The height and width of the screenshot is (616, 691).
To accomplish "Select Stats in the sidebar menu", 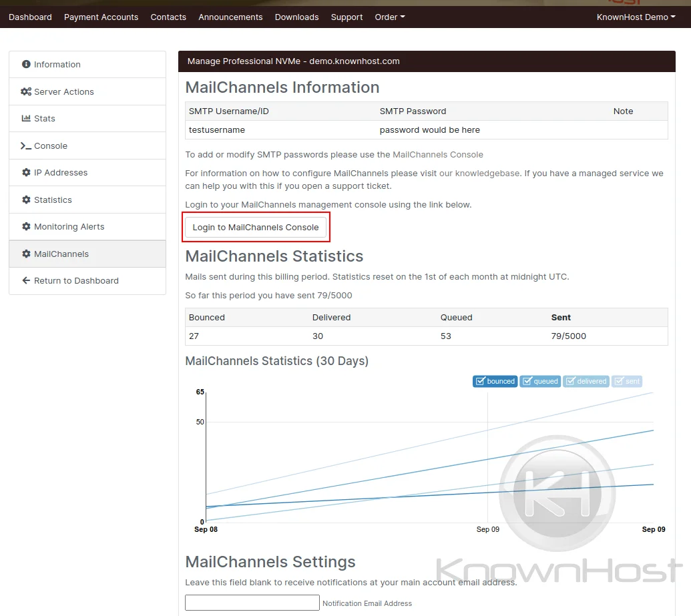I will [87, 119].
